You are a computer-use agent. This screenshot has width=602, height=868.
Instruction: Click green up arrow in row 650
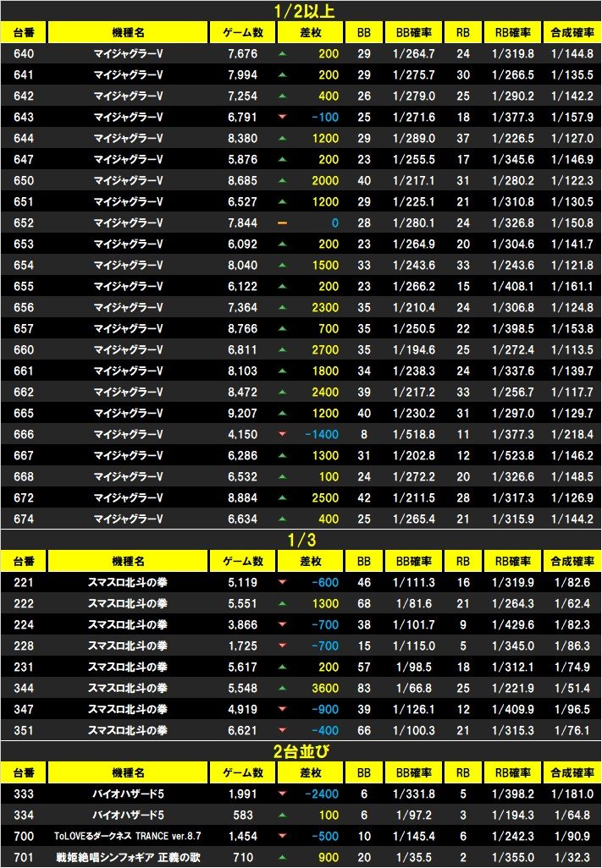click(x=283, y=180)
